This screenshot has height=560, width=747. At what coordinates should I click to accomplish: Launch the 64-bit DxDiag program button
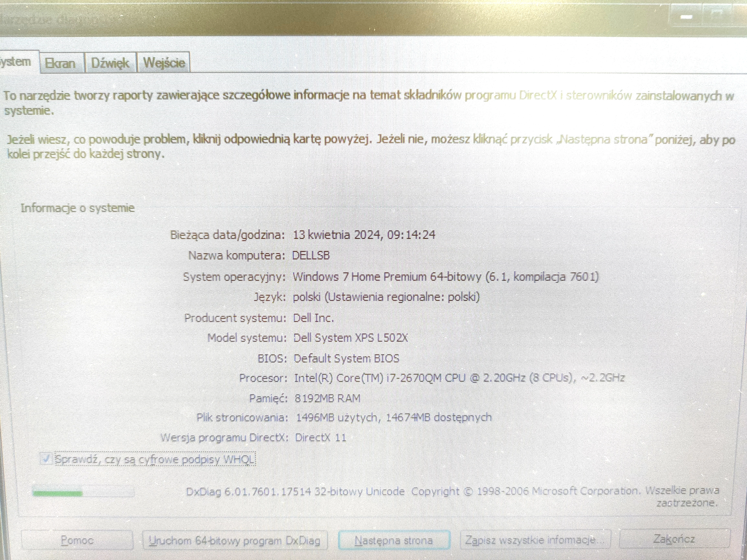[x=235, y=540]
